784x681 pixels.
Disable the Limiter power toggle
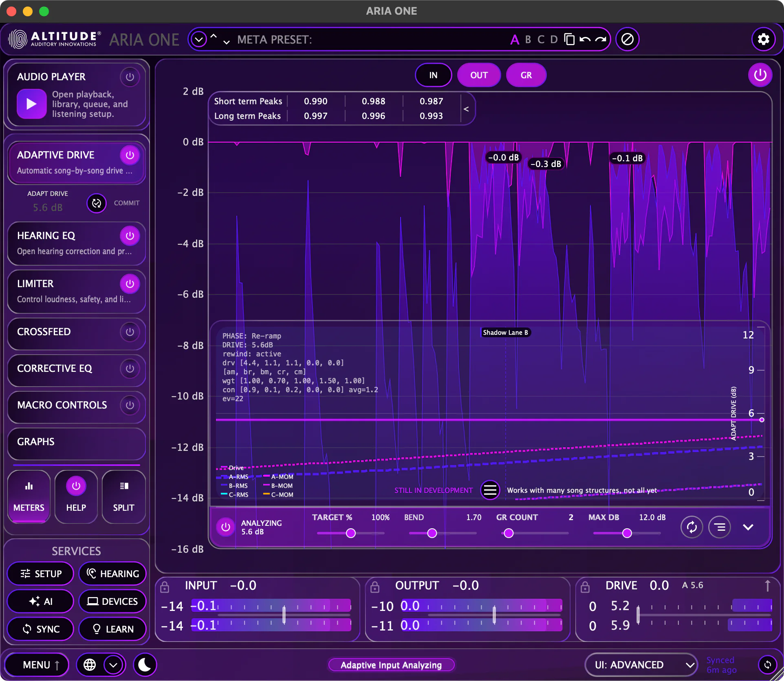[x=130, y=284]
